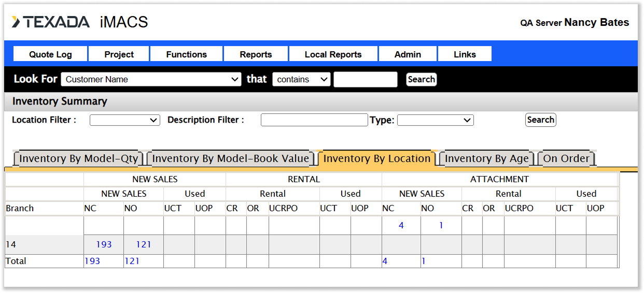Switch to Inventory By Model-Book Value tab
The image size is (644, 293).
[231, 158]
